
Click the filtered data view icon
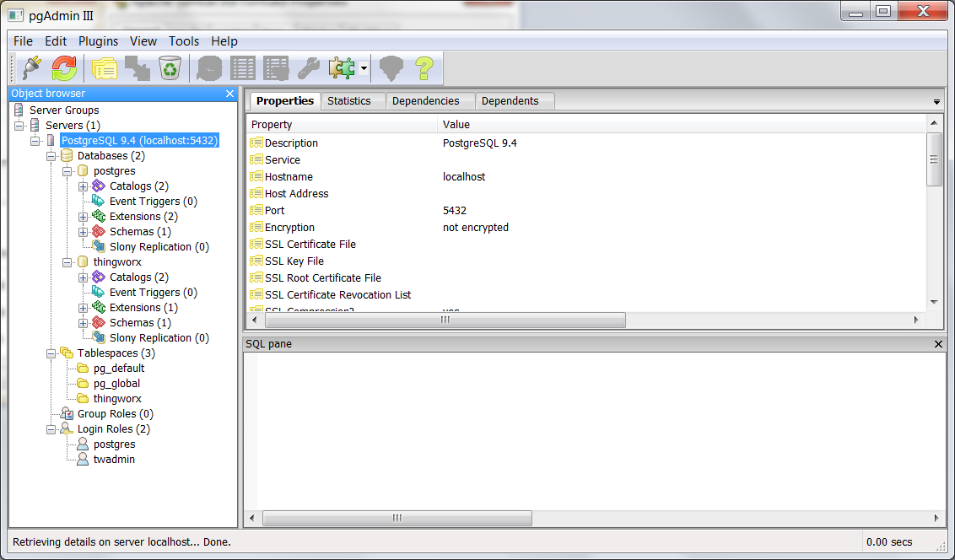tap(275, 68)
